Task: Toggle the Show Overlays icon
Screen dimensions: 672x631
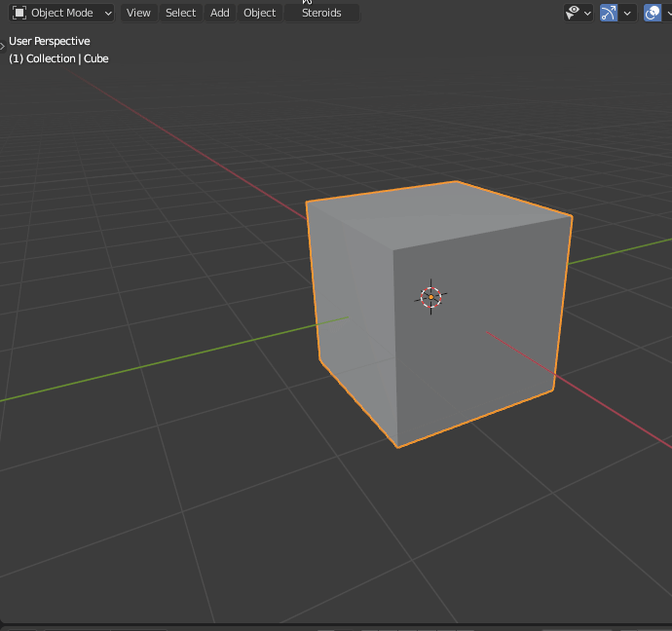Action: pos(653,13)
